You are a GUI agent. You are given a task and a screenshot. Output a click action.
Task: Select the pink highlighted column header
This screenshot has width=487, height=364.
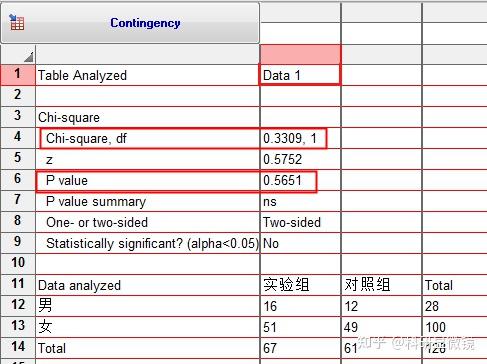pos(300,54)
